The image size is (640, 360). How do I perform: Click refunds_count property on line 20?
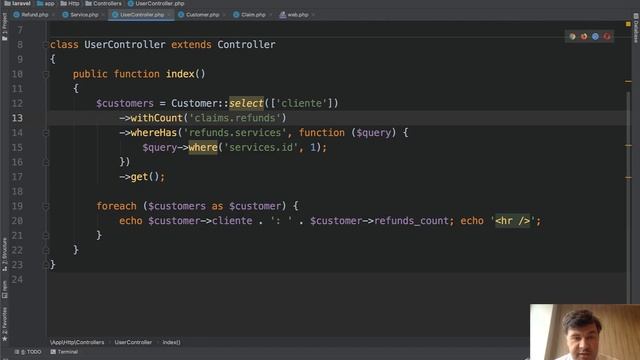(411, 221)
